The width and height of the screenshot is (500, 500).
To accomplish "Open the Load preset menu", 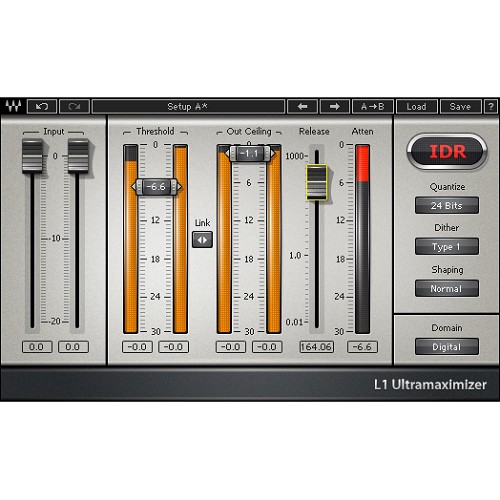I will pos(417,106).
